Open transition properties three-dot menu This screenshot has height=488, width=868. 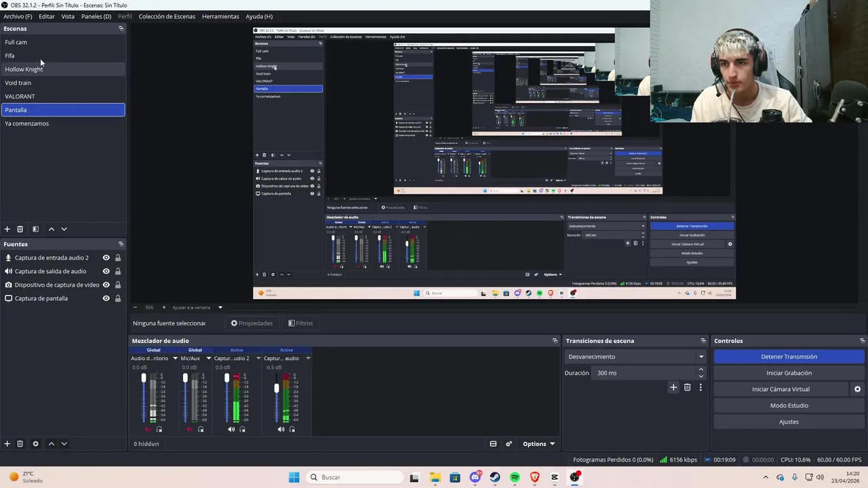[701, 388]
